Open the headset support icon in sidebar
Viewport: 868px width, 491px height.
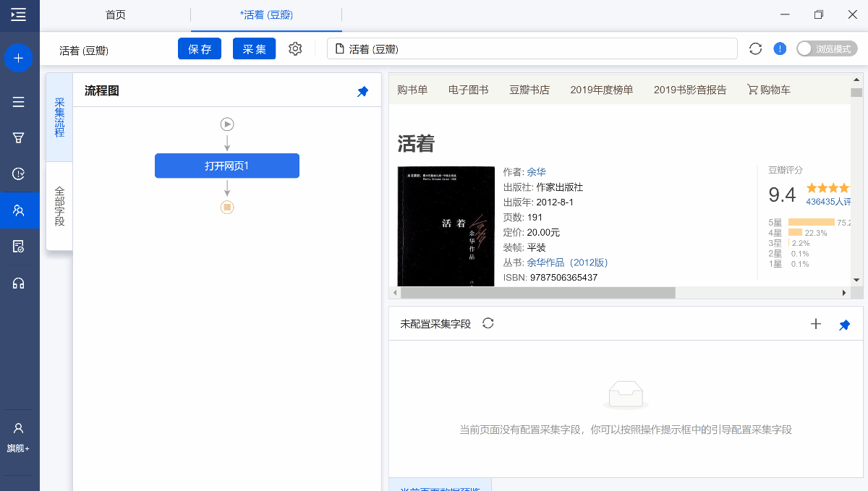[19, 283]
